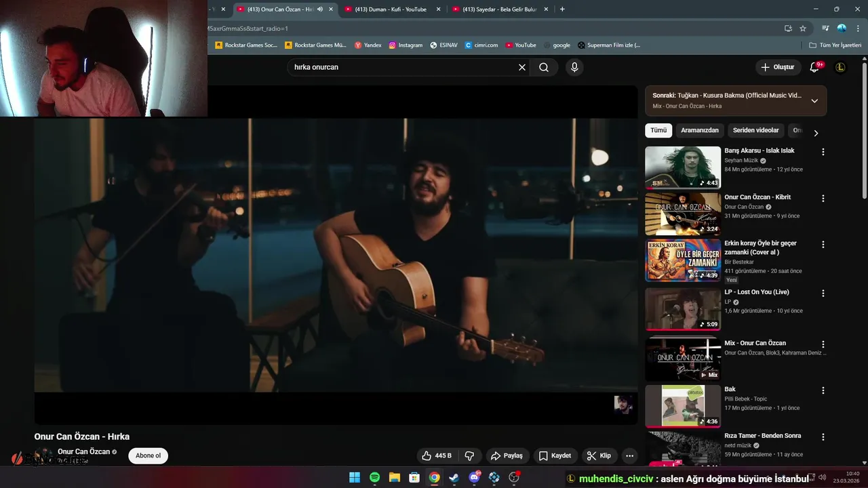Switch to Duman - Kufi tab

[x=391, y=9]
